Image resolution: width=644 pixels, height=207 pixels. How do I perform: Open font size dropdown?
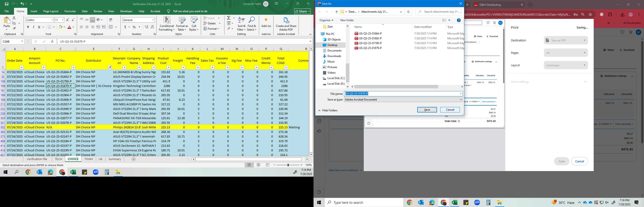click(x=62, y=20)
